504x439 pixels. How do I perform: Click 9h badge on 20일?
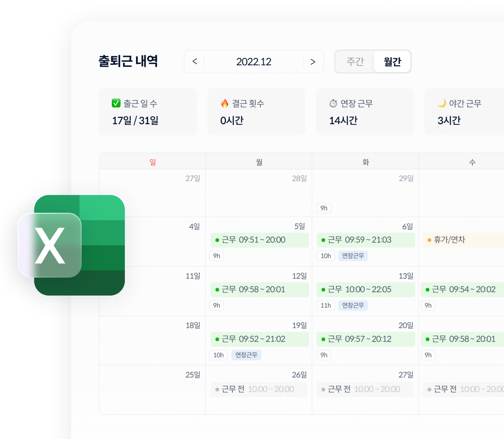[x=324, y=355]
